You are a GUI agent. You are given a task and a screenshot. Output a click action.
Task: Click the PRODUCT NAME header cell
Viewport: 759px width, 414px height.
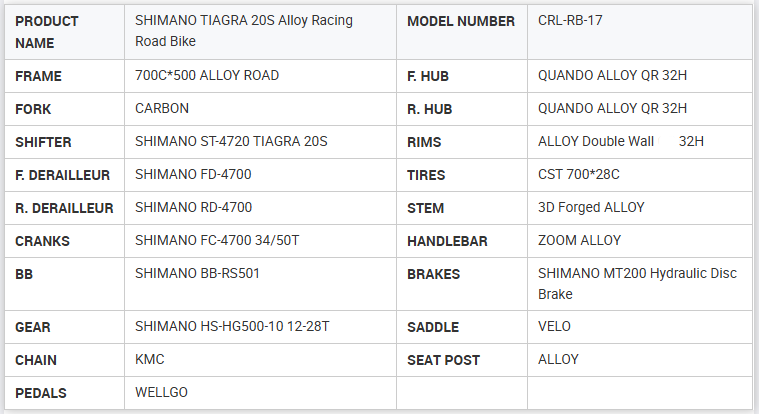click(x=47, y=32)
